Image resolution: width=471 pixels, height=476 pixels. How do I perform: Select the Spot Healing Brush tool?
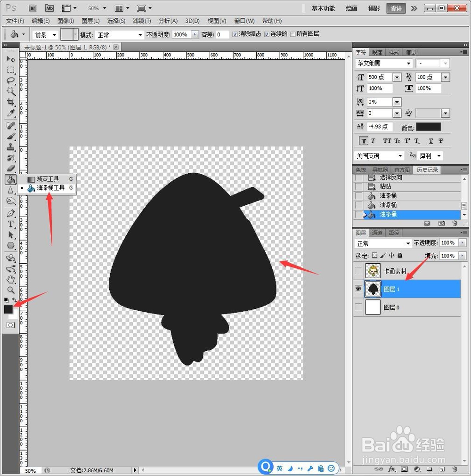pos(11,125)
